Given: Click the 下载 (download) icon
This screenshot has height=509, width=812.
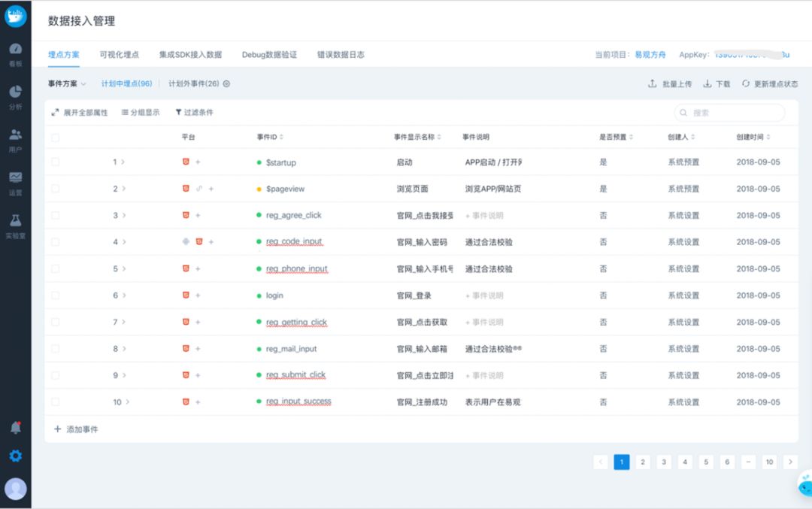Looking at the screenshot, I should tap(707, 84).
